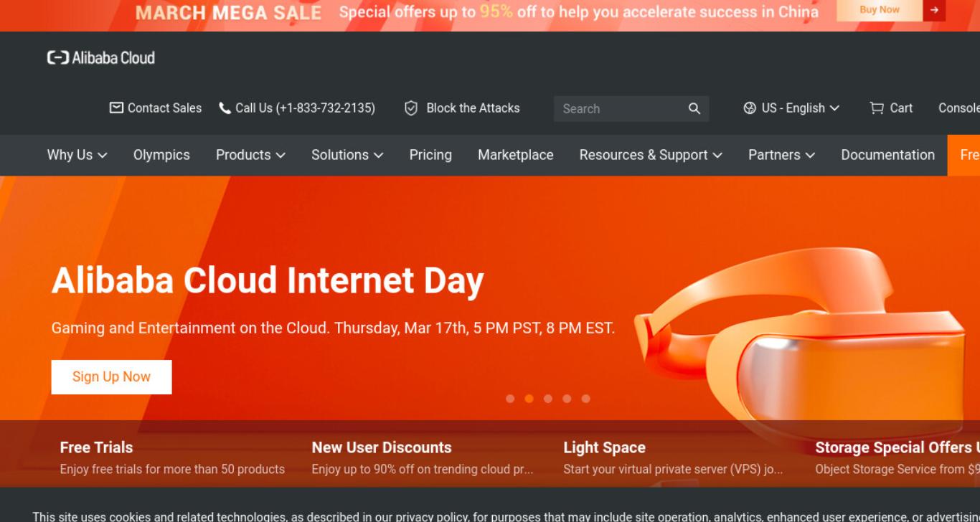
Task: Click the red arrow icon in sale banner
Action: [934, 10]
